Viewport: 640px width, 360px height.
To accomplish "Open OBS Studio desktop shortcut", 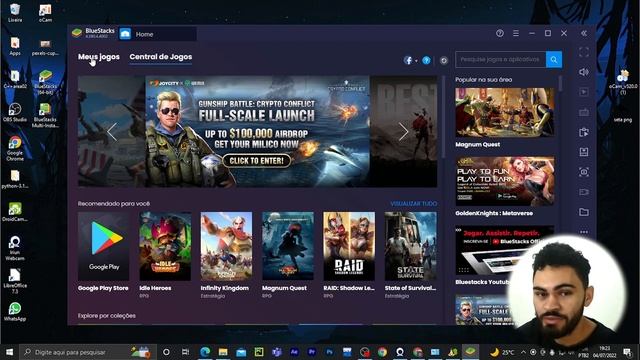I will (15, 112).
